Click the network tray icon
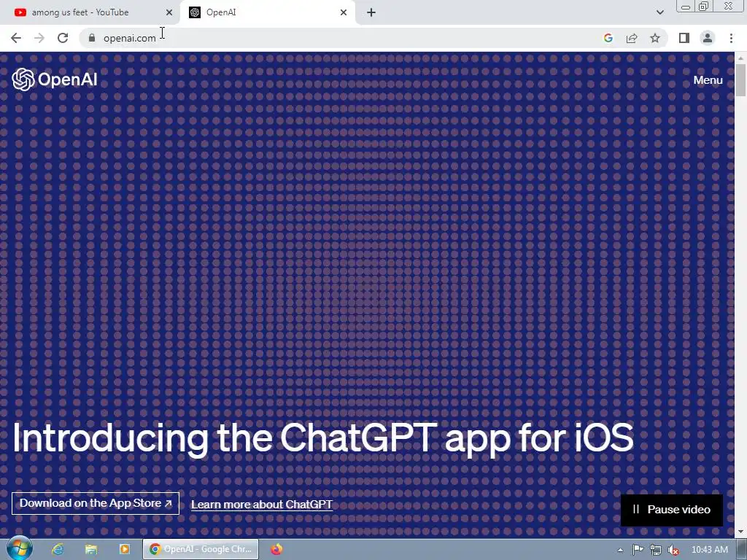 (x=656, y=550)
